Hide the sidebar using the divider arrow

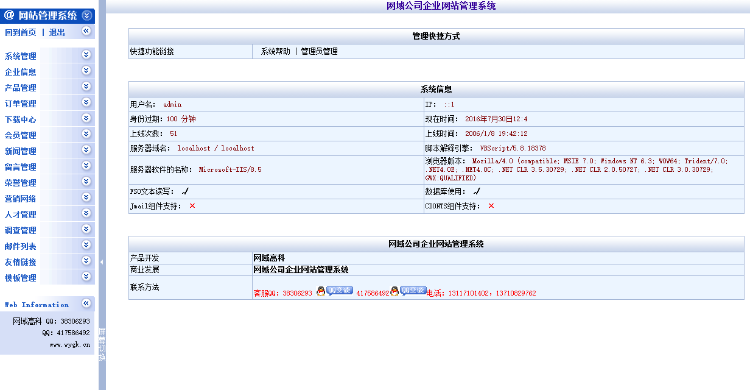point(102,262)
